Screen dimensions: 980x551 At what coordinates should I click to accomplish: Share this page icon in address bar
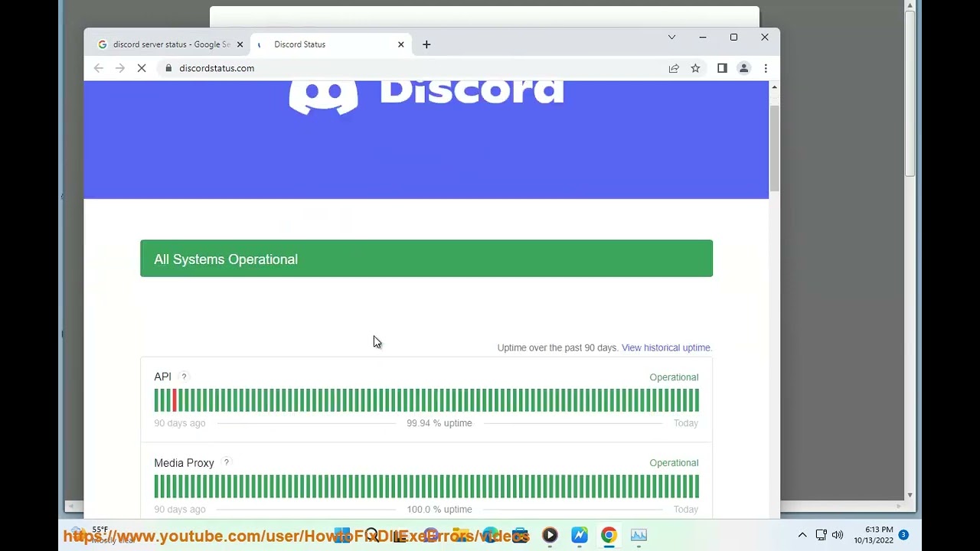coord(674,68)
